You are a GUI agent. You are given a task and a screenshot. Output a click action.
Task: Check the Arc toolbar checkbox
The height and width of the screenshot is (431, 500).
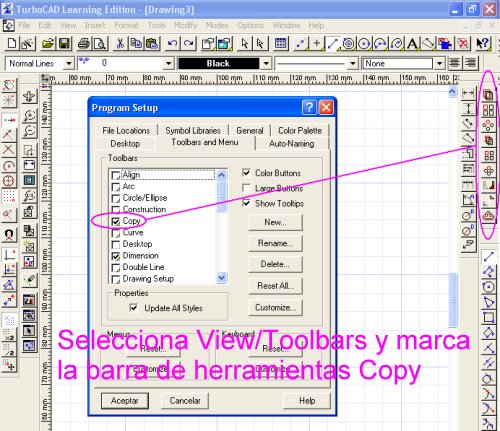[116, 187]
